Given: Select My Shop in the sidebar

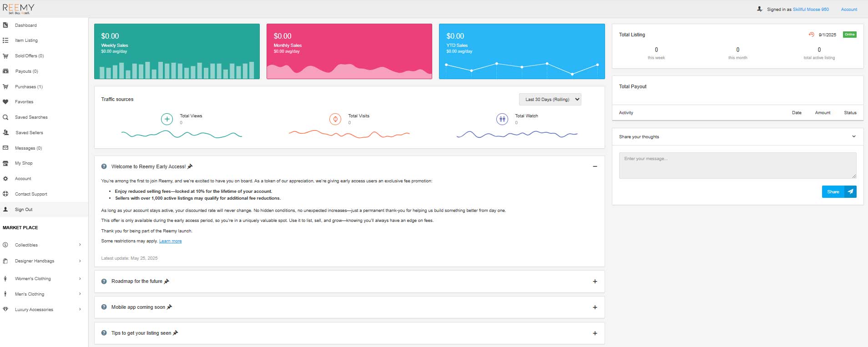Looking at the screenshot, I should point(24,163).
